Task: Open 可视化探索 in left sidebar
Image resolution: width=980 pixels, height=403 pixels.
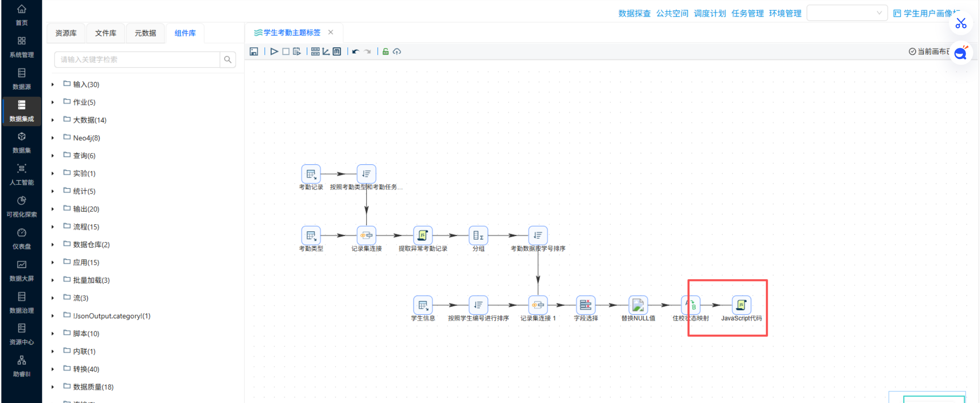Action: point(22,207)
